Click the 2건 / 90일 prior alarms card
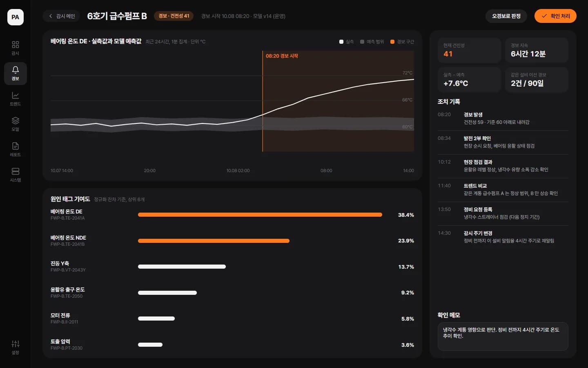The image size is (588, 368). [x=537, y=80]
